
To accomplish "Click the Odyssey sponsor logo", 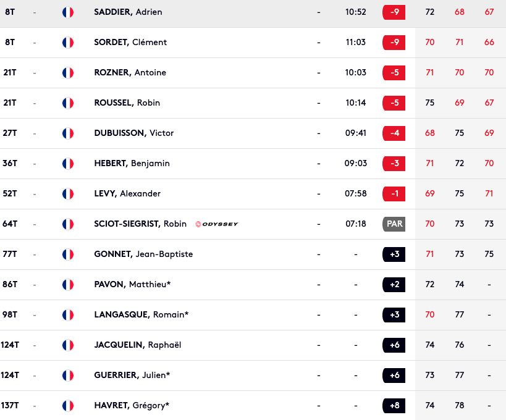I will (217, 224).
